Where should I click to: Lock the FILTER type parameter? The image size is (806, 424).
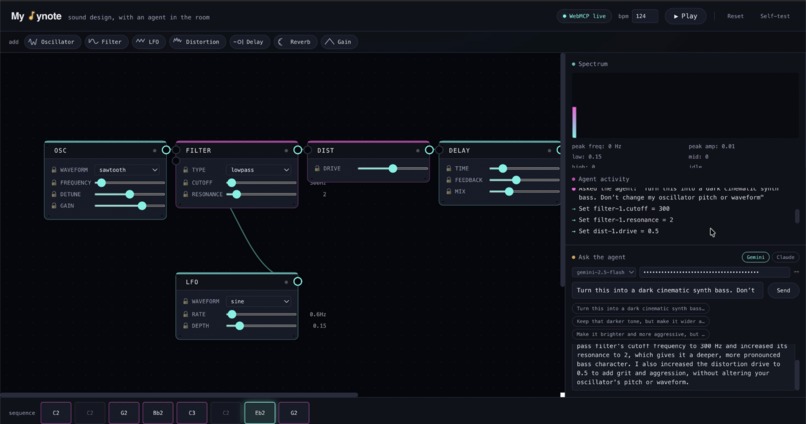(186, 170)
